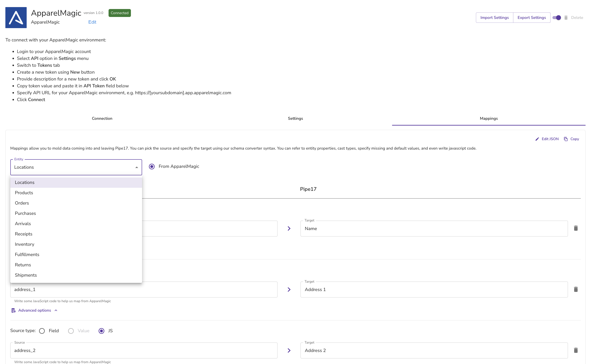Screen dimensions: 592x364
Task: Click the Export Settings button
Action: (532, 18)
